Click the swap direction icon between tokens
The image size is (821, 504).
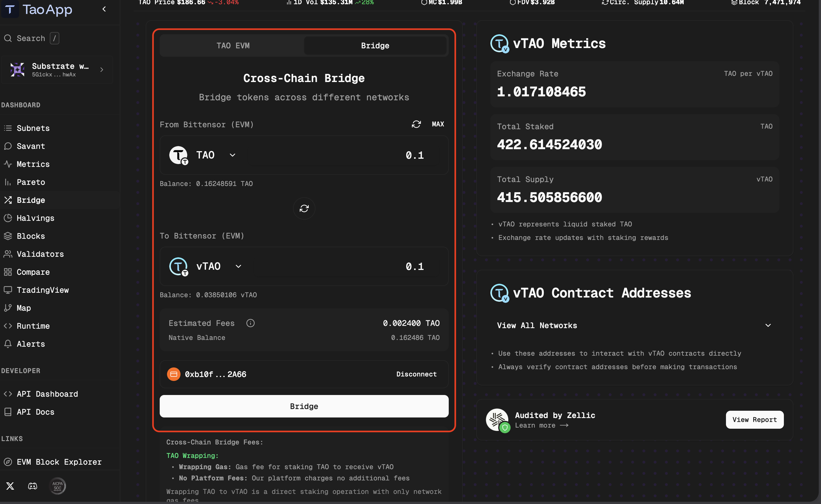(x=304, y=209)
